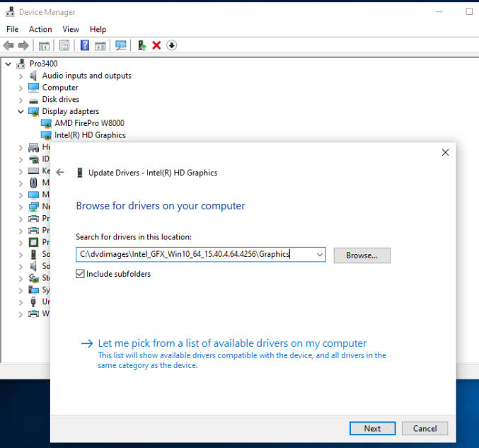Click the Forward arrow toolbar icon
This screenshot has height=448, width=479.
click(23, 45)
